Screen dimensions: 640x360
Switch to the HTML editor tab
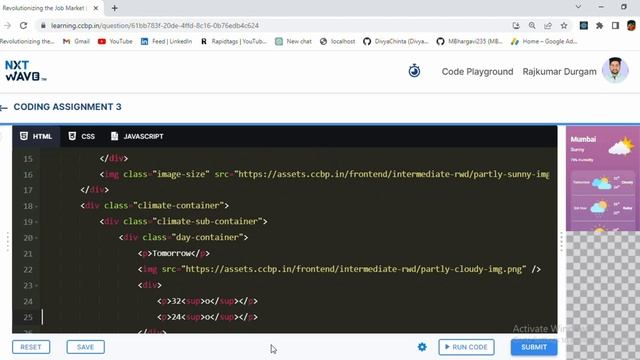pyautogui.click(x=36, y=136)
